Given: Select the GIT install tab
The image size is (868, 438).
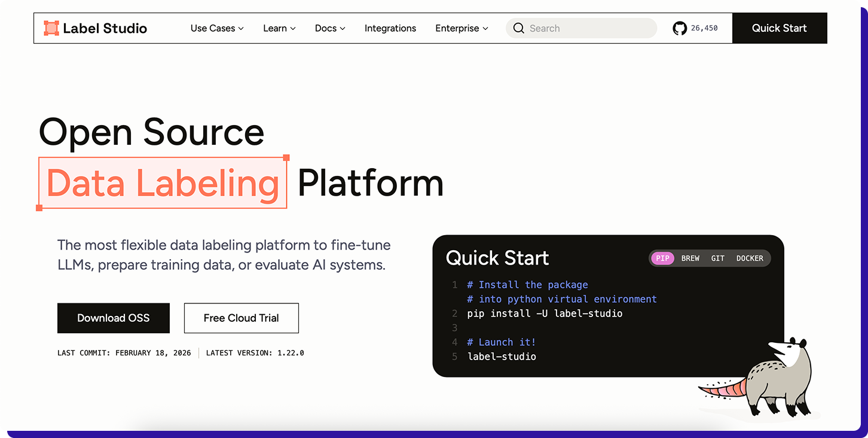Looking at the screenshot, I should pyautogui.click(x=718, y=258).
